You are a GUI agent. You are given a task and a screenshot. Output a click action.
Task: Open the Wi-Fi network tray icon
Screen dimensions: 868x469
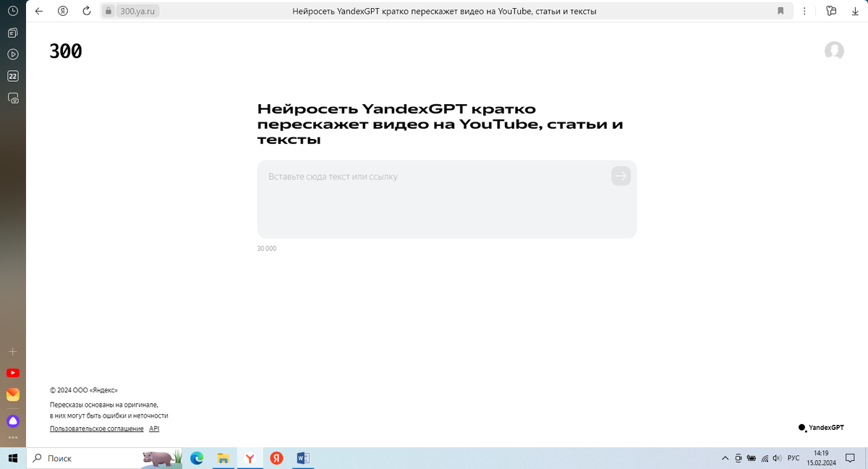click(x=765, y=458)
